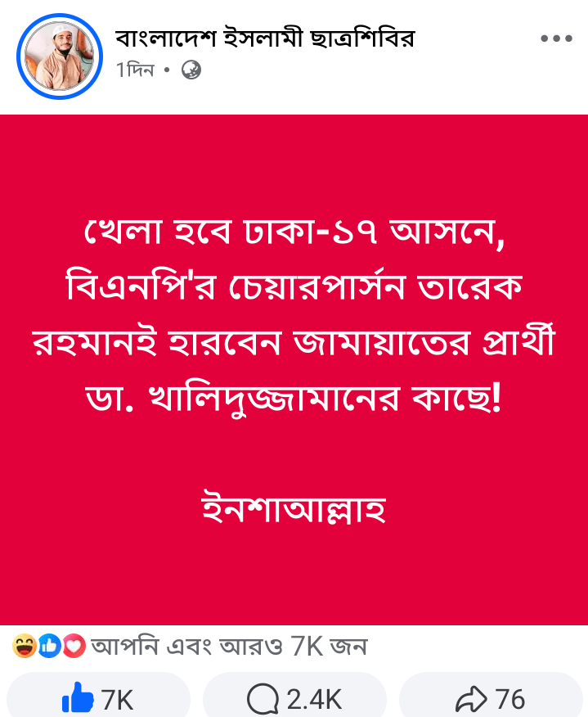Click the blue Like reaction badge
588x717 pixels.
coord(49,647)
